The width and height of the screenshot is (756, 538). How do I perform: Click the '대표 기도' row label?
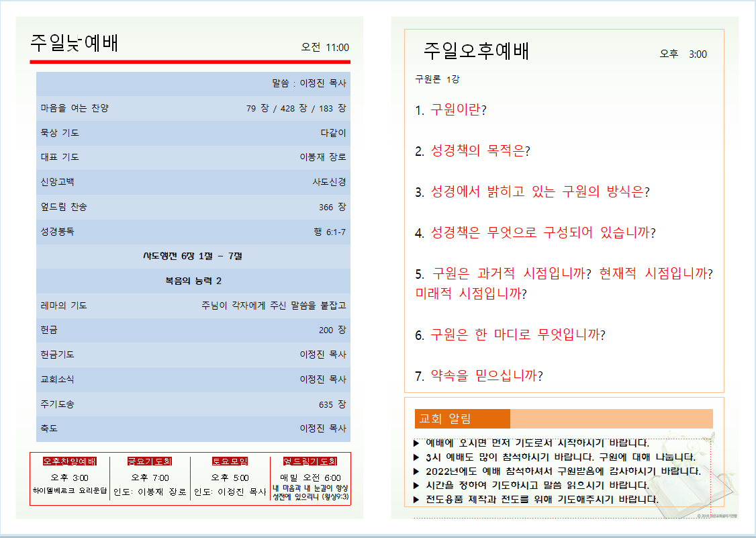[x=60, y=157]
